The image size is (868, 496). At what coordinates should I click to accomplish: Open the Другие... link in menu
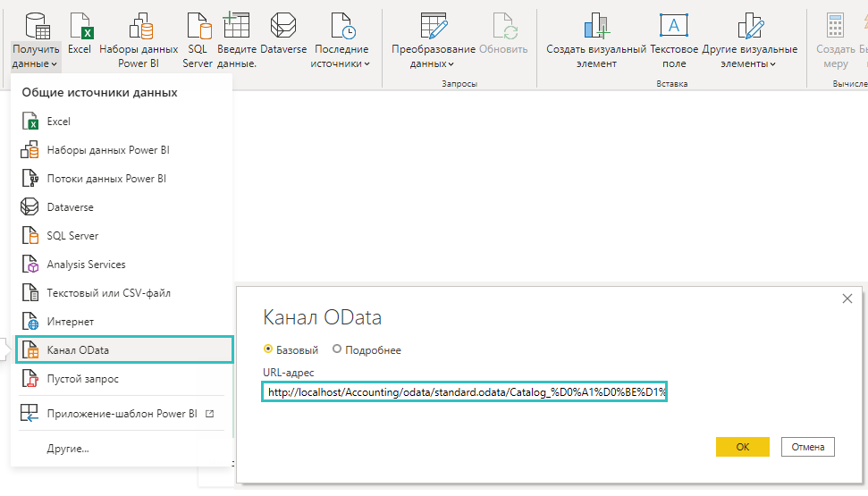pos(68,449)
